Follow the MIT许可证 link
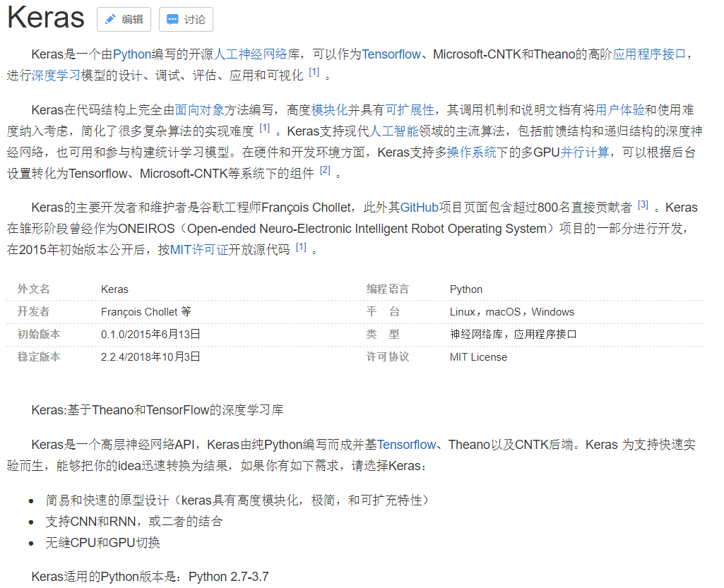This screenshot has width=724, height=588. tap(199, 250)
